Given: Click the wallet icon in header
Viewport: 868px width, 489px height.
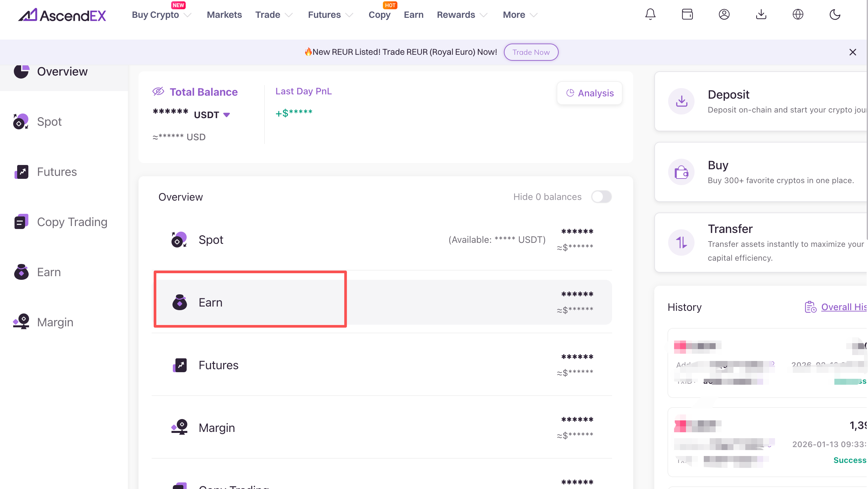Looking at the screenshot, I should (687, 15).
